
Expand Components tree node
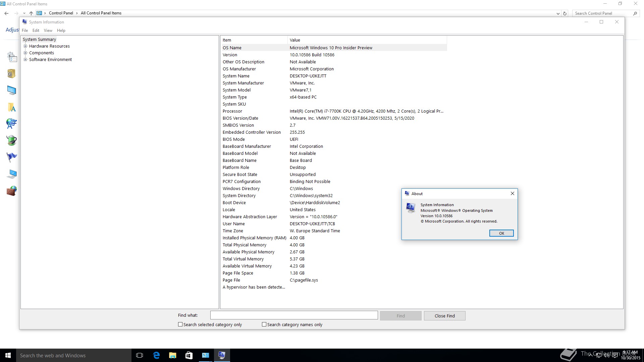[25, 53]
